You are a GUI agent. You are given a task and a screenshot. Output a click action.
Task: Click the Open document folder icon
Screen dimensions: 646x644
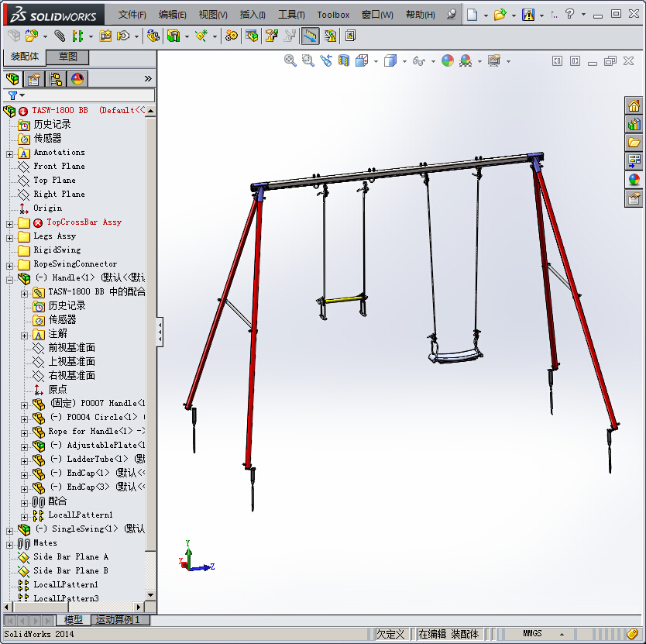pos(500,15)
